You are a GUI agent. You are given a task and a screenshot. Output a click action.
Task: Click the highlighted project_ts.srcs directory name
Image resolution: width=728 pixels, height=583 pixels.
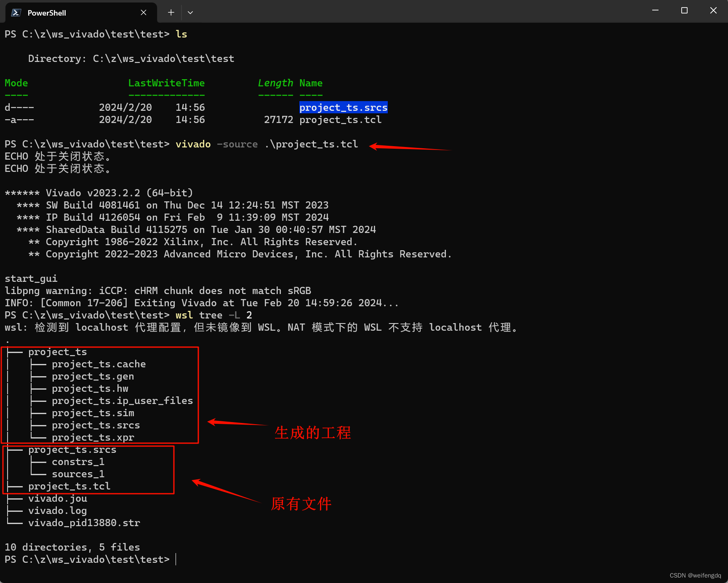(344, 107)
